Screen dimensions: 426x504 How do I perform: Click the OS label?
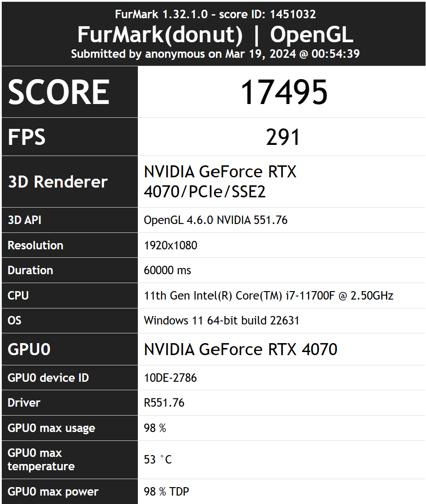[15, 320]
